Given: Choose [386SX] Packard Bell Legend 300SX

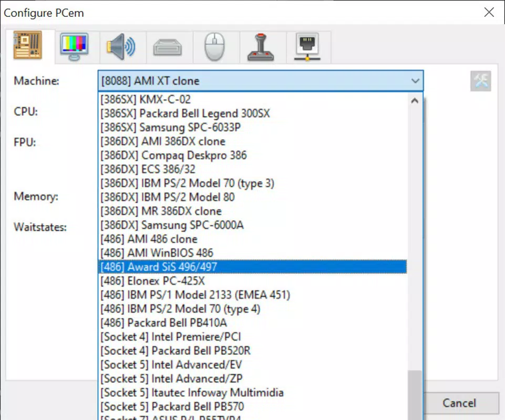Looking at the screenshot, I should 252,113.
